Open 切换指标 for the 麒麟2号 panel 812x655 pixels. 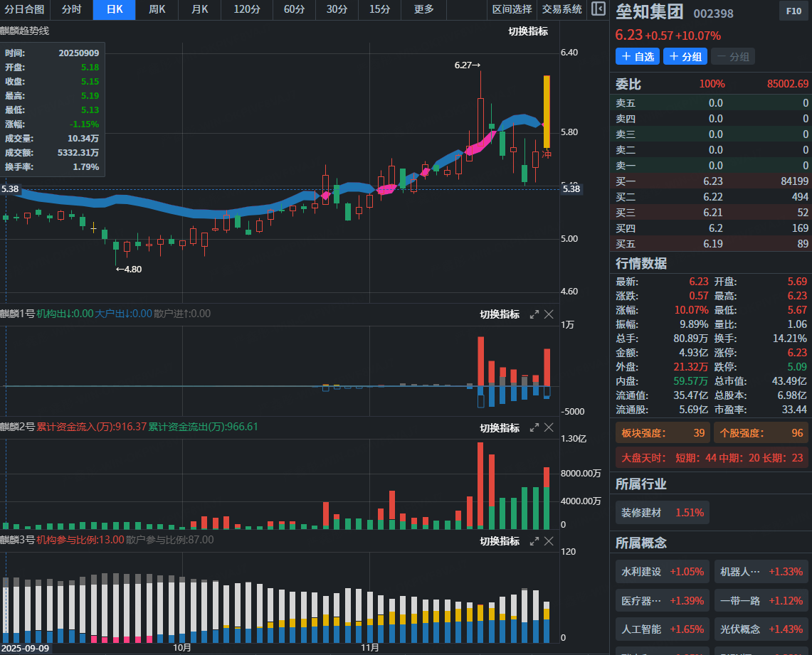(x=500, y=427)
